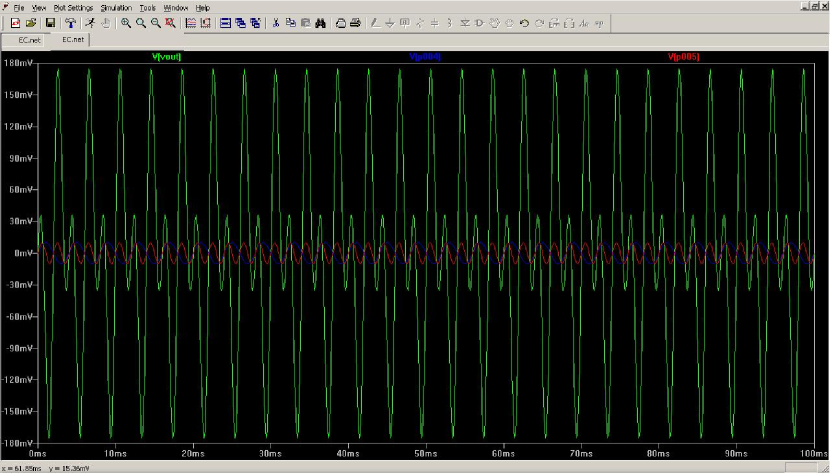Click the Zoom In magnifier icon

(x=126, y=22)
